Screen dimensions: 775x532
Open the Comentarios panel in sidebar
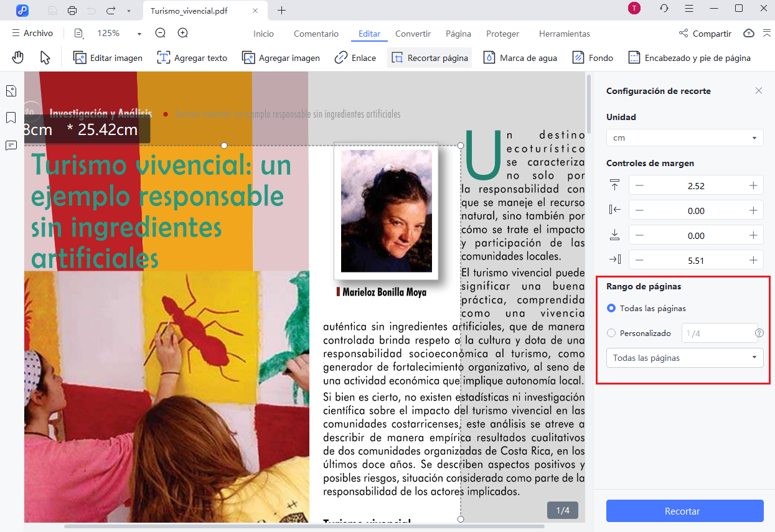(11, 145)
